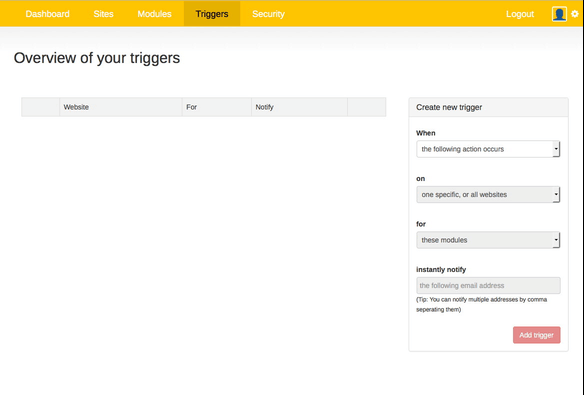Screen dimensions: 584x395
Task: Click the 'Overview of your triggers' heading
Action: click(97, 58)
